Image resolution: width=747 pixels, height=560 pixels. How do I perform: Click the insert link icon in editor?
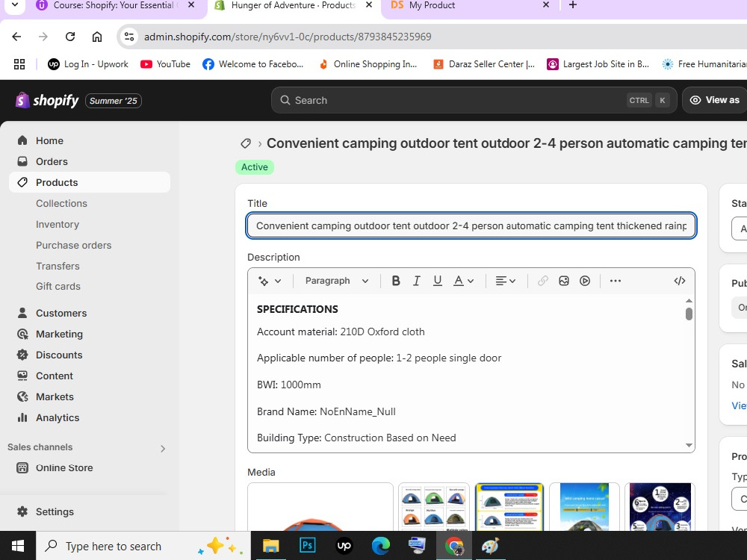(x=542, y=281)
